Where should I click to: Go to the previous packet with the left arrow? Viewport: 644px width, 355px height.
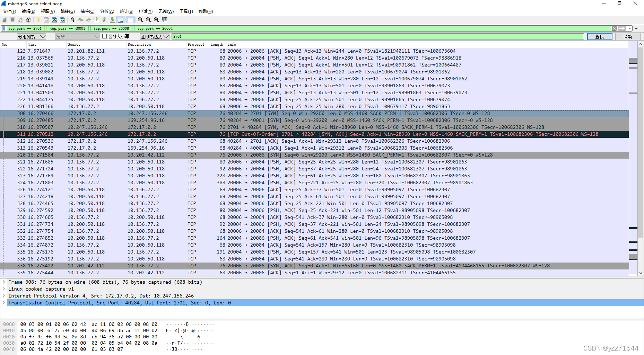pyautogui.click(x=80, y=20)
